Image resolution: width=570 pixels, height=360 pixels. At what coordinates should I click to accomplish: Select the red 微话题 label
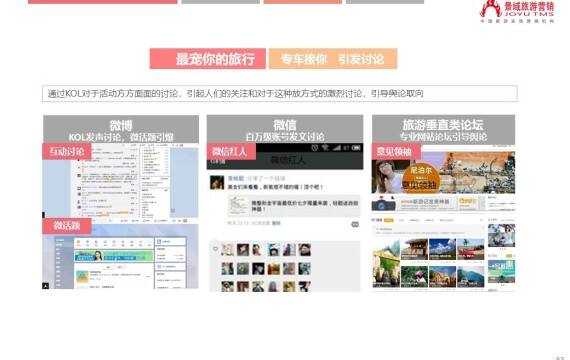click(67, 225)
